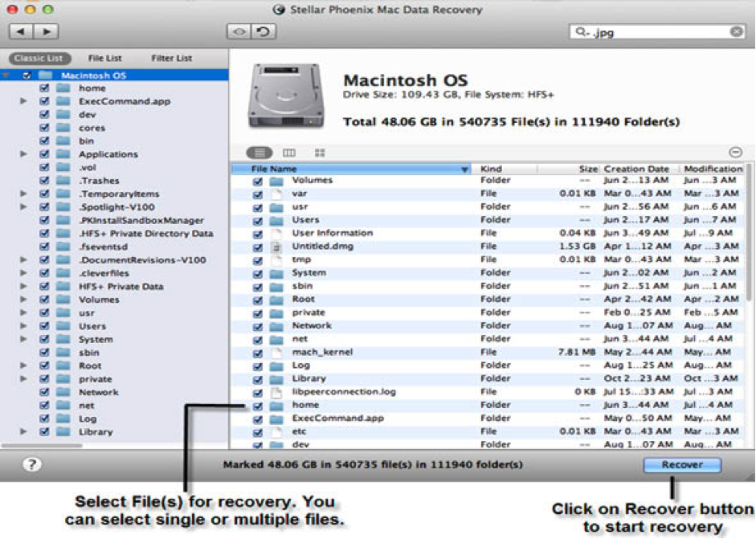The image size is (756, 539).
Task: Expand the ExecCommand.app folder in the sidebar
Action: click(23, 101)
